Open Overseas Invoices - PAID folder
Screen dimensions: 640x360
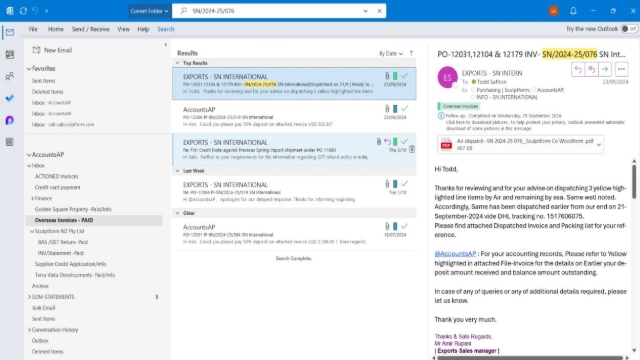pos(94,220)
